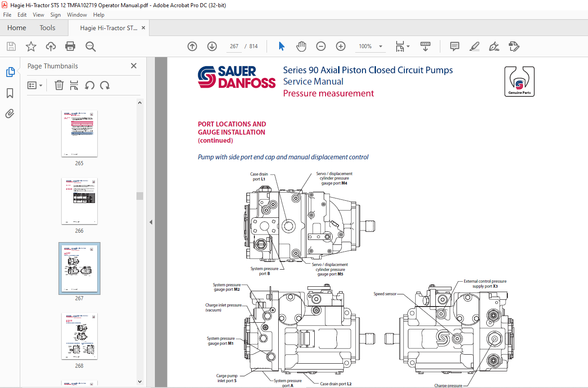Select page 267 thumbnail
588x388 pixels.
pyautogui.click(x=79, y=269)
